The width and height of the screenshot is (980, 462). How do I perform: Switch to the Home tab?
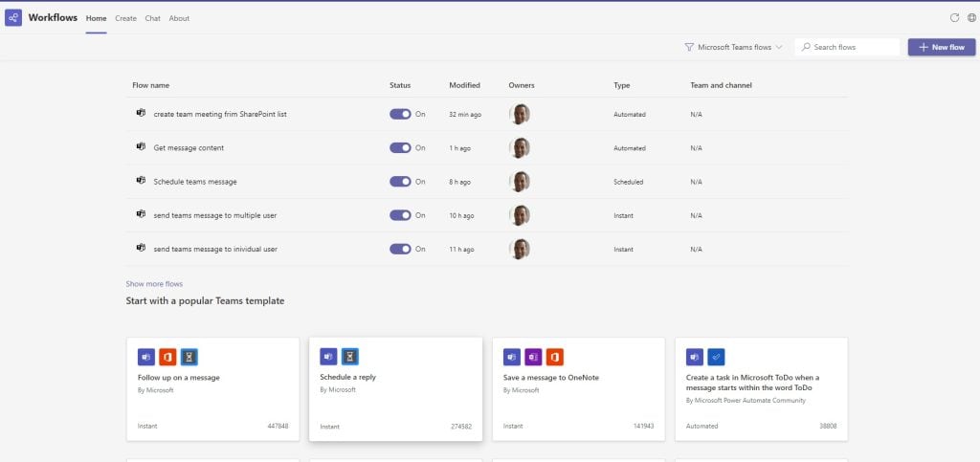tap(97, 18)
